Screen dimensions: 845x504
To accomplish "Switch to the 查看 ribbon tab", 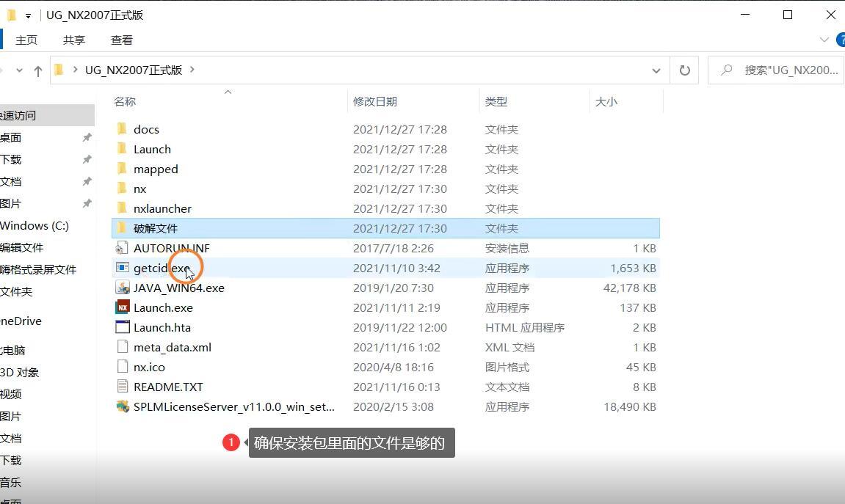I will click(121, 40).
